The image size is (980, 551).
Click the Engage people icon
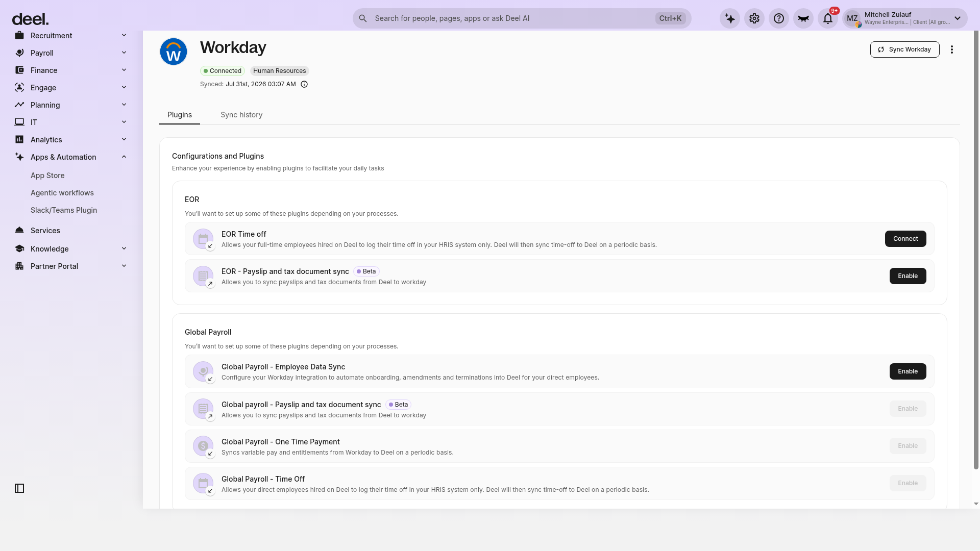[x=19, y=87]
